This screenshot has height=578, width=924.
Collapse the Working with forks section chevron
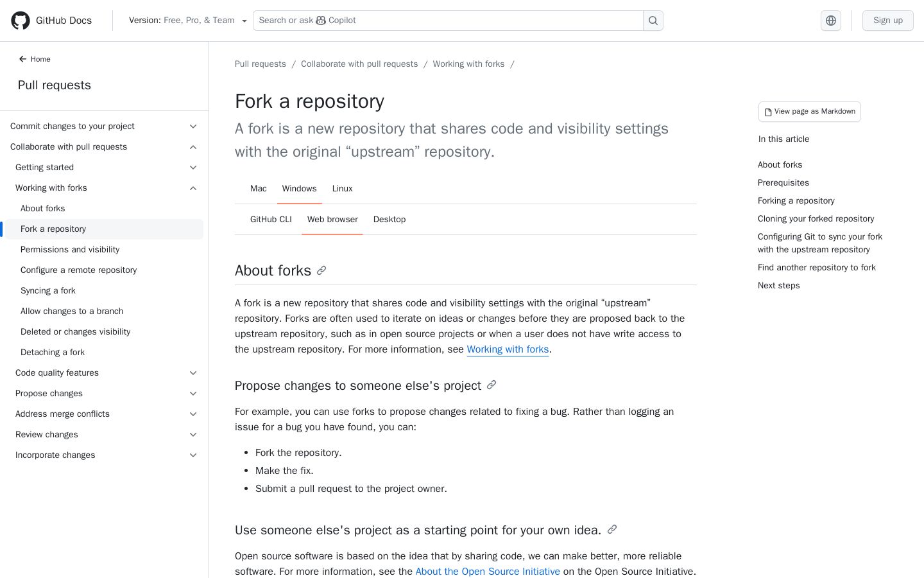pyautogui.click(x=193, y=188)
